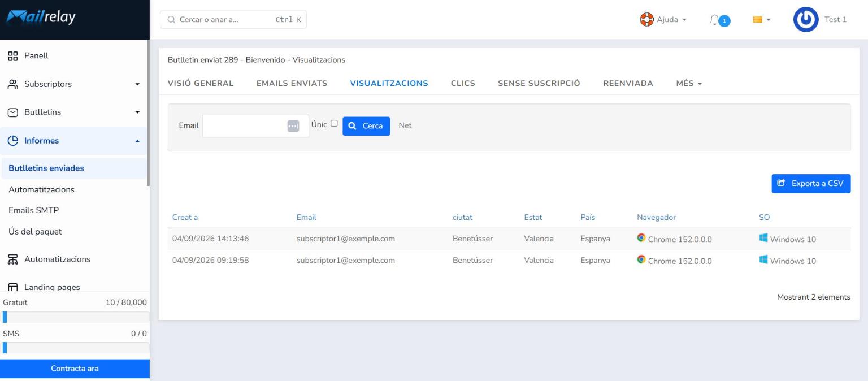Click the search magnifier icon in top bar
Image resolution: width=868 pixels, height=381 pixels.
[x=171, y=20]
